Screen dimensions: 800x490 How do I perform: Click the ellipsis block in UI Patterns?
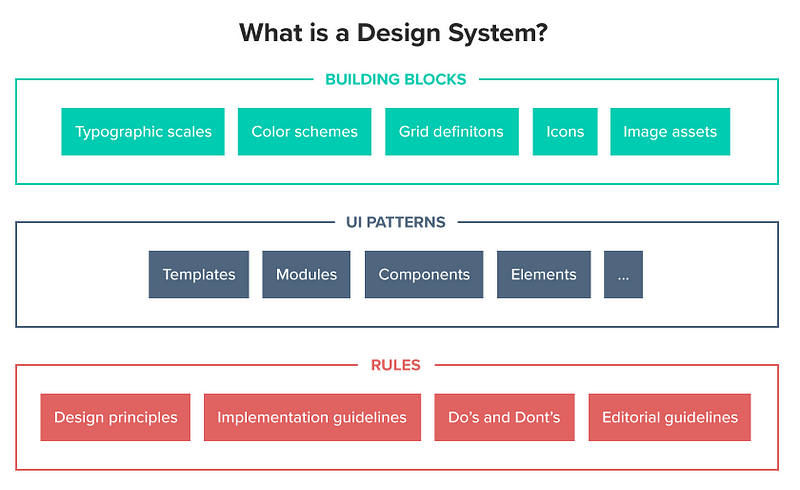click(x=623, y=275)
